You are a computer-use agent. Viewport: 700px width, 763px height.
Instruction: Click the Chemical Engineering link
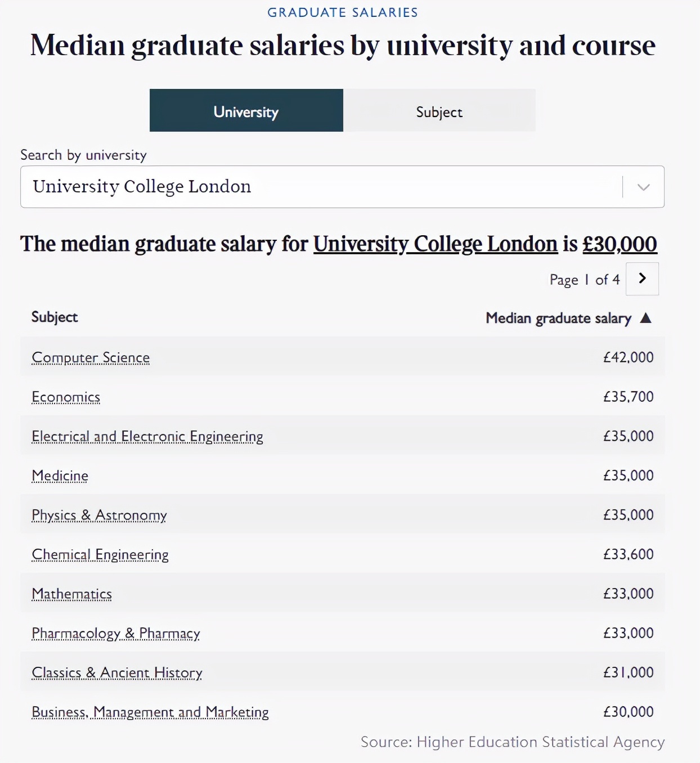tap(100, 554)
